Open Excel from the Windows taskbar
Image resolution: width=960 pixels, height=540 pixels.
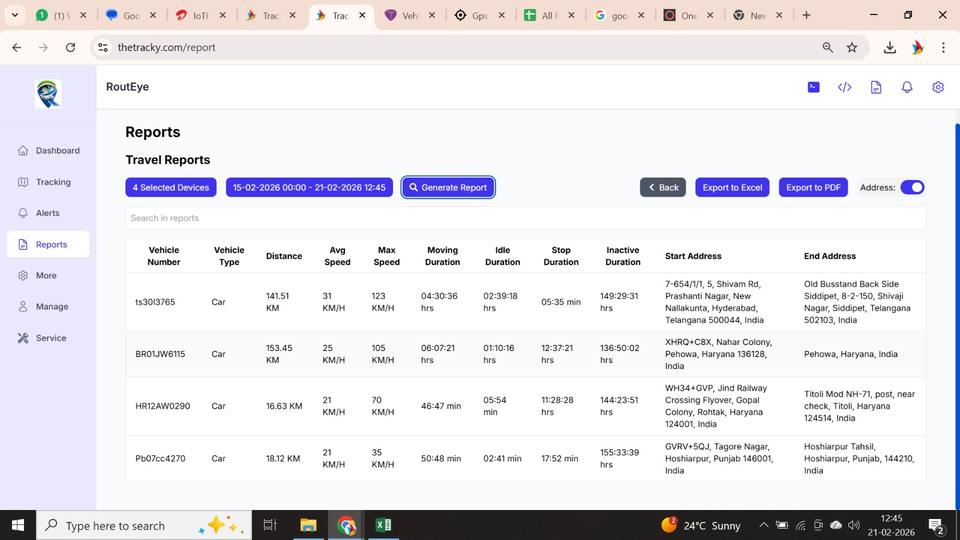[383, 525]
